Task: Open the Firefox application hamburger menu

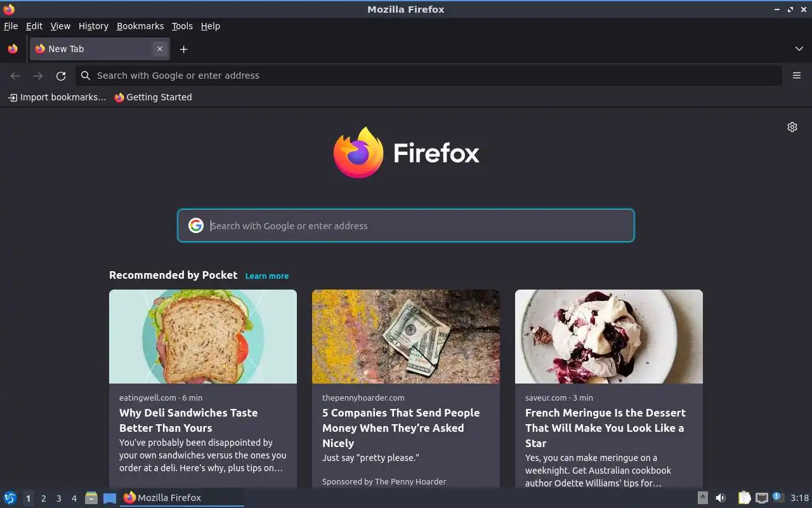Action: [x=797, y=76]
